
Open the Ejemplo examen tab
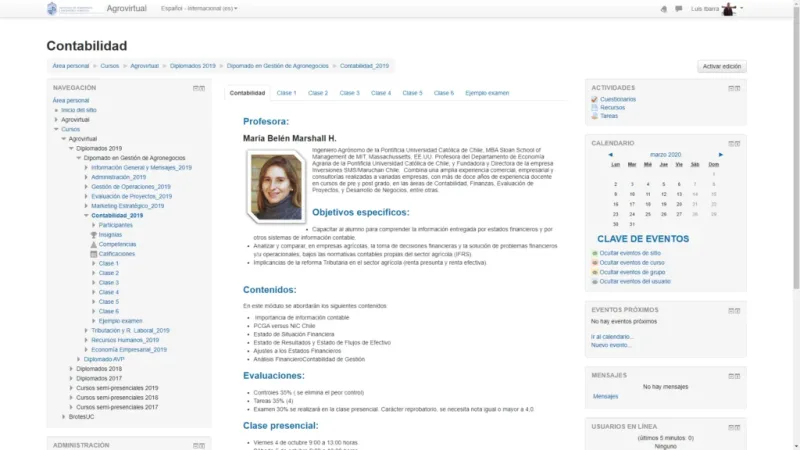487,93
